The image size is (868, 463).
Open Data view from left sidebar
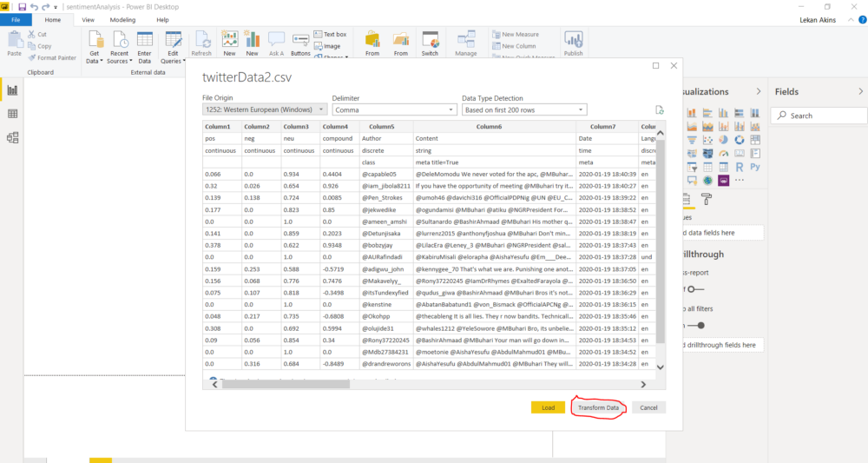tap(12, 114)
